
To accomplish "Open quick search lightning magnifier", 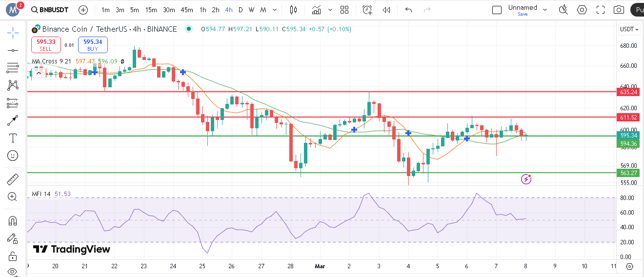I will pyautogui.click(x=563, y=10).
